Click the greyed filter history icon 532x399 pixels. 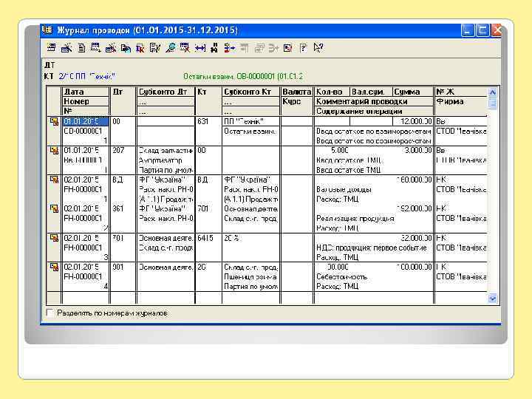click(x=259, y=48)
